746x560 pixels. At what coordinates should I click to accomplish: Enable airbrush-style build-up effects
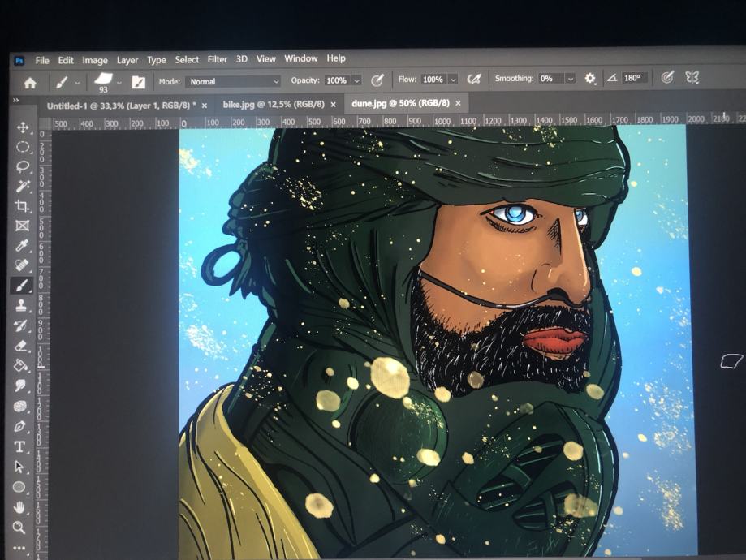point(473,79)
